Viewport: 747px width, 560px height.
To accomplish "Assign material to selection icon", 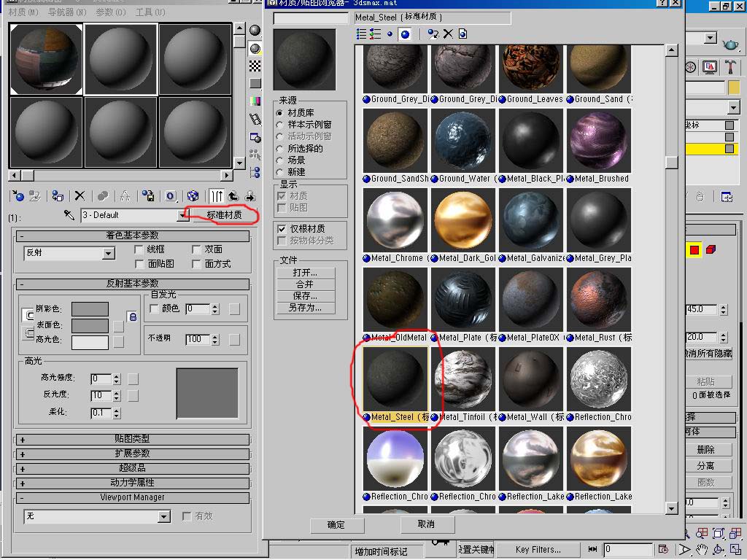I will click(58, 195).
